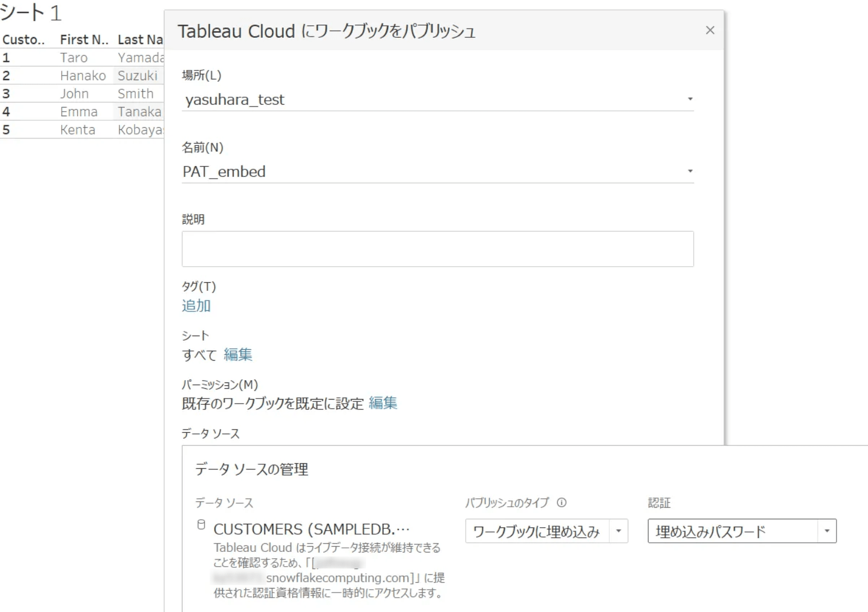
Task: Select the Taro cell in the sheet
Action: click(x=74, y=58)
